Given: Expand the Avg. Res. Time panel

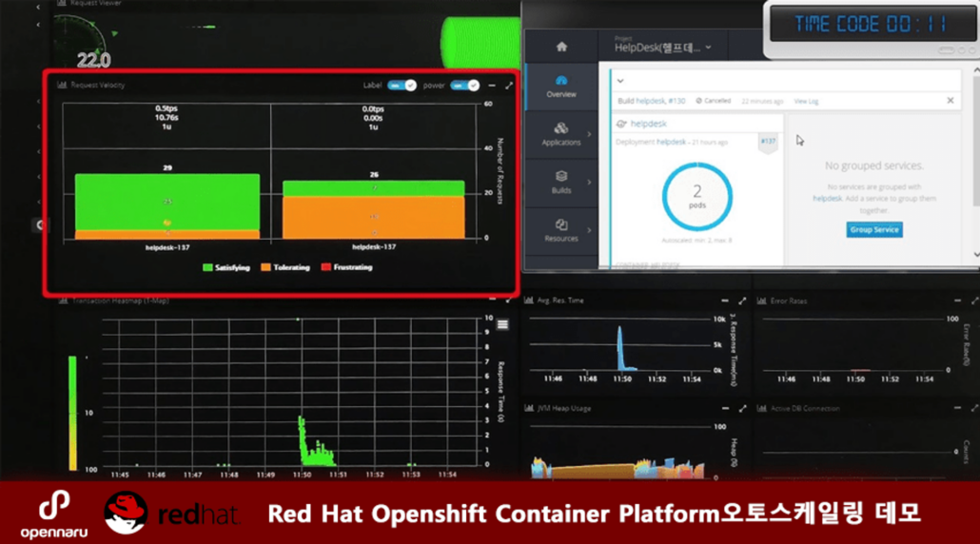Looking at the screenshot, I should (x=742, y=301).
